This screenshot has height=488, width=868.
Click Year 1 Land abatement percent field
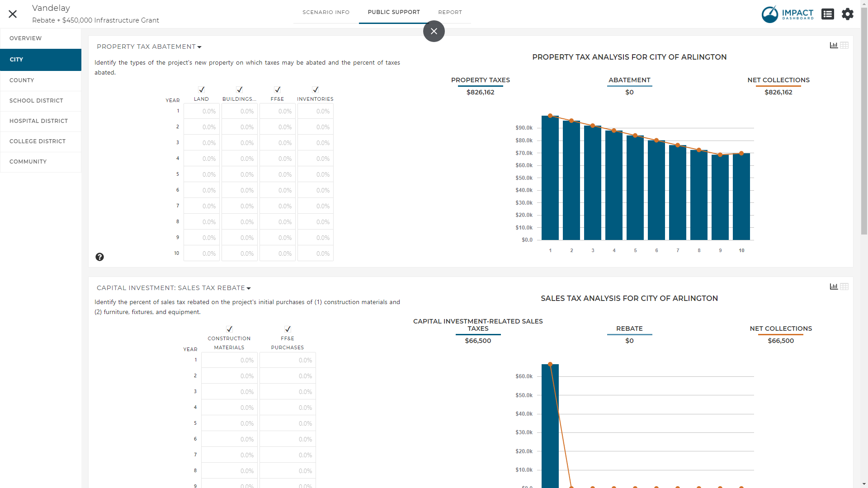click(x=202, y=111)
